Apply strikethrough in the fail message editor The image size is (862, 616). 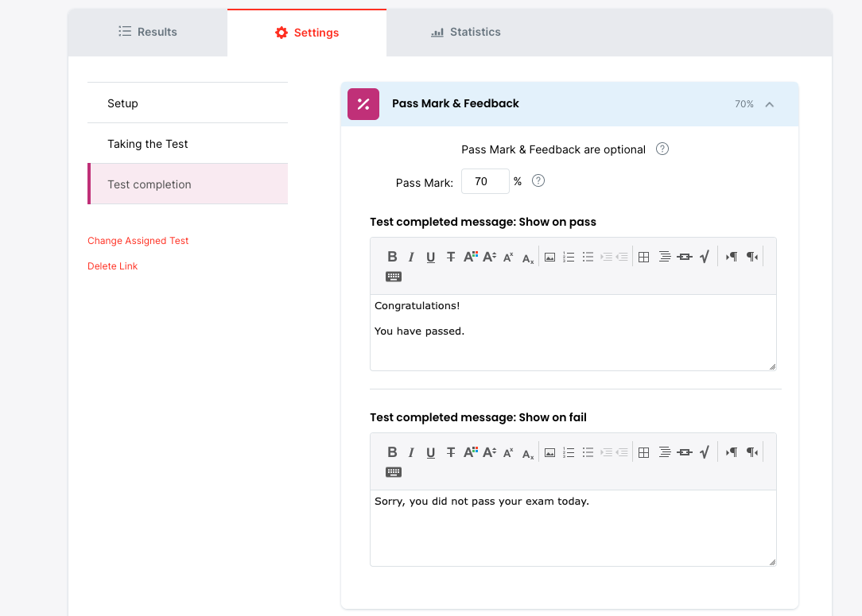[x=451, y=452]
